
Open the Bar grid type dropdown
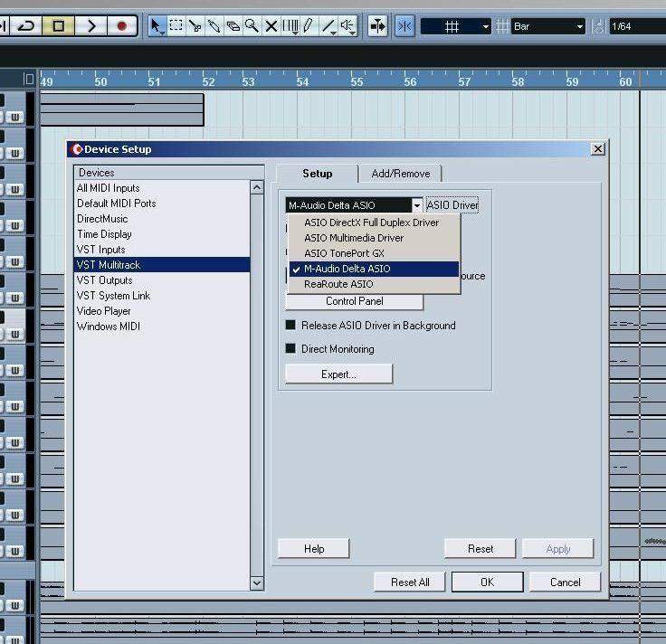coord(548,27)
